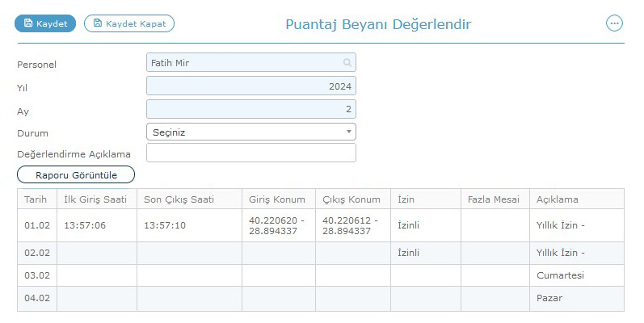
Task: Click the Kaydet Kapat button
Action: pyautogui.click(x=129, y=23)
